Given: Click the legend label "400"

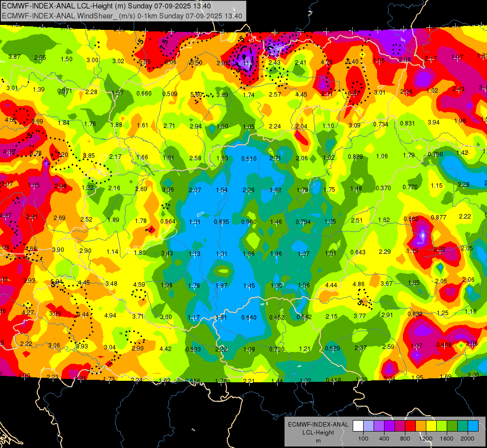Looking at the screenshot, I should coord(384,439).
